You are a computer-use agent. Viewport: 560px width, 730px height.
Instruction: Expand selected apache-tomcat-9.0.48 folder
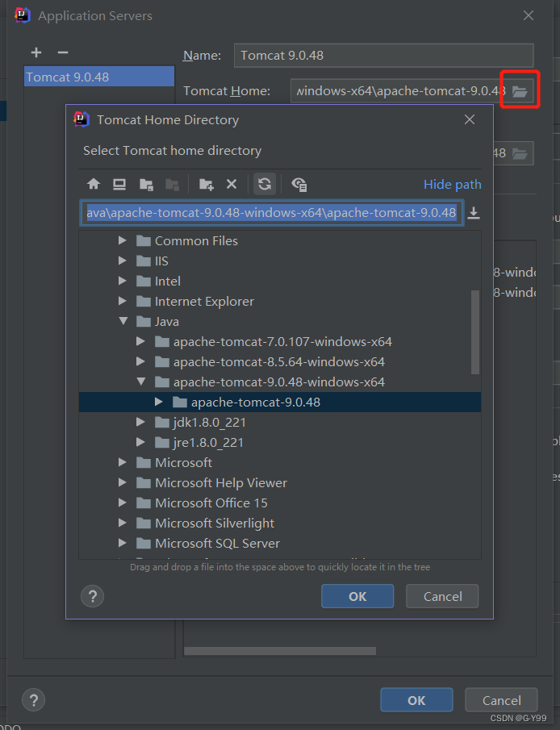[x=158, y=402]
